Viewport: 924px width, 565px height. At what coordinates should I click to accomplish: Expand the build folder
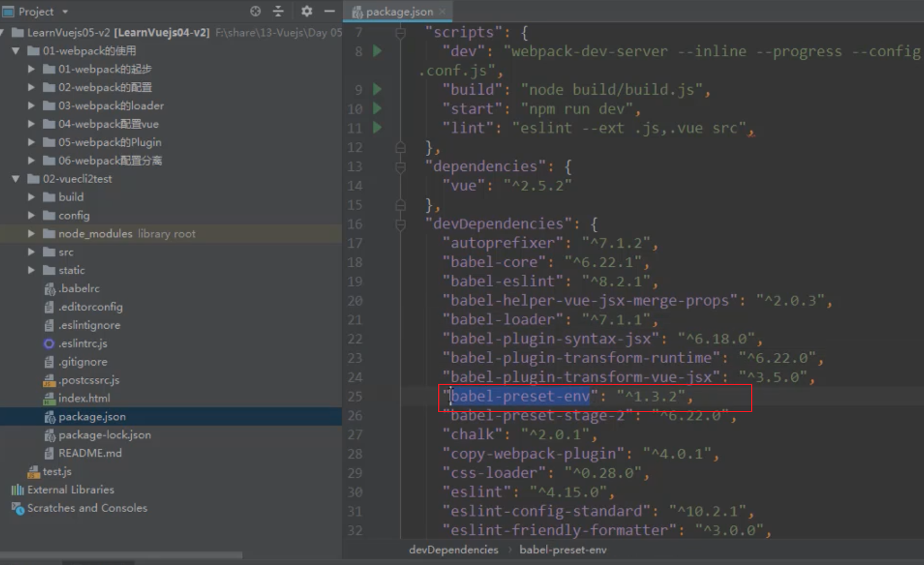(31, 197)
